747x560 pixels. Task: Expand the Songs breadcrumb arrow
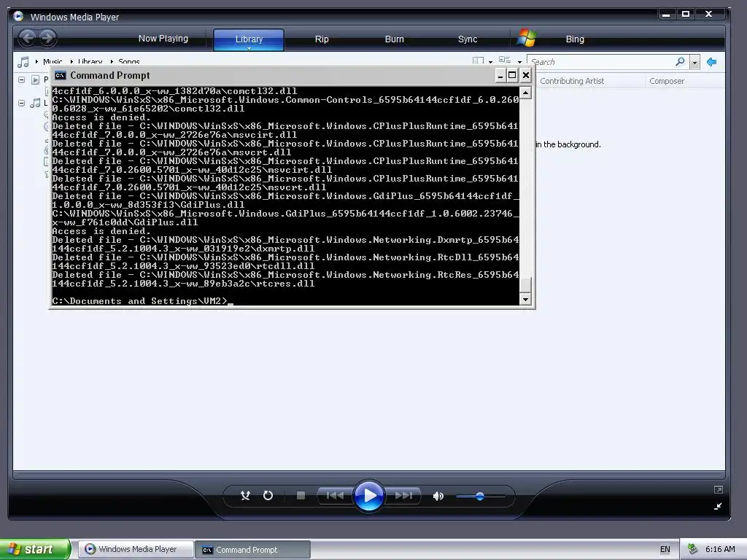[x=112, y=61]
